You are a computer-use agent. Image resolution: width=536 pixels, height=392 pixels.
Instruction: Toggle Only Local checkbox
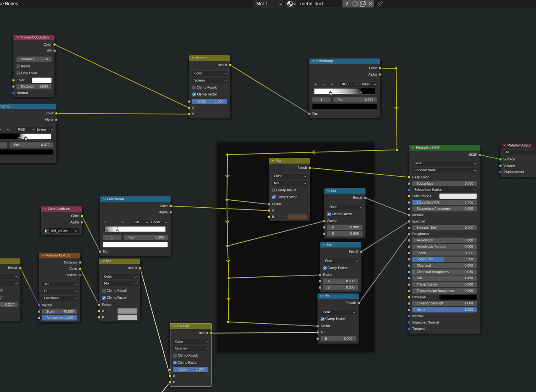tap(18, 73)
